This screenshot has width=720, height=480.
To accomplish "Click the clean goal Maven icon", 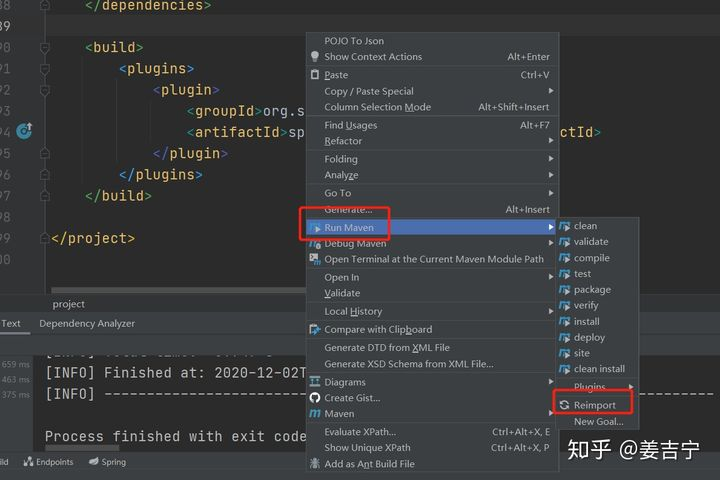I will 564,226.
